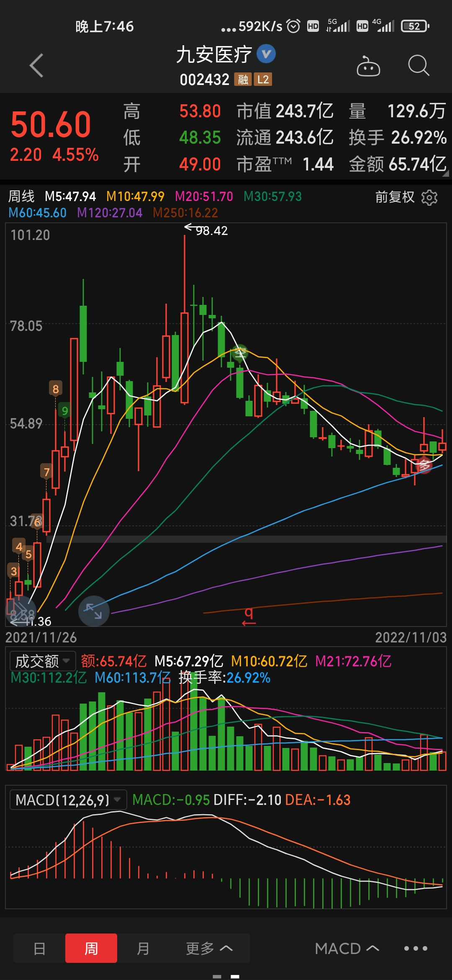Tap the start date 2021/11/26
The height and width of the screenshot is (980, 452).
[41, 637]
